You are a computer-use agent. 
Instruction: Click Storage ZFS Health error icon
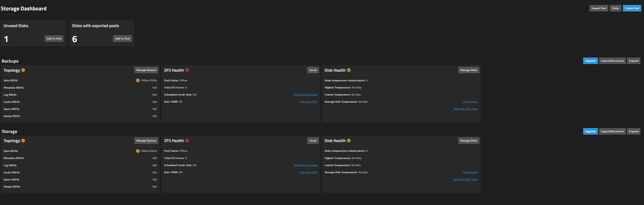point(187,141)
